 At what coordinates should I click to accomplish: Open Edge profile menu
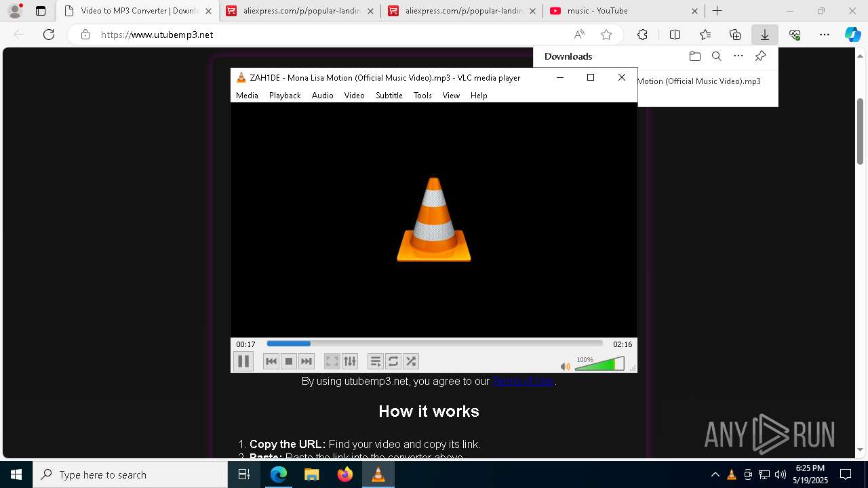15,11
